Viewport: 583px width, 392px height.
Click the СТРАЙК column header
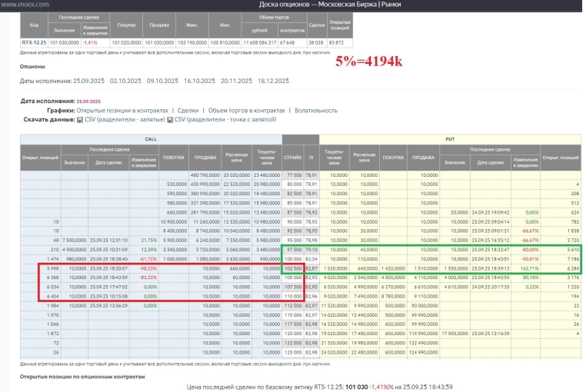click(293, 158)
